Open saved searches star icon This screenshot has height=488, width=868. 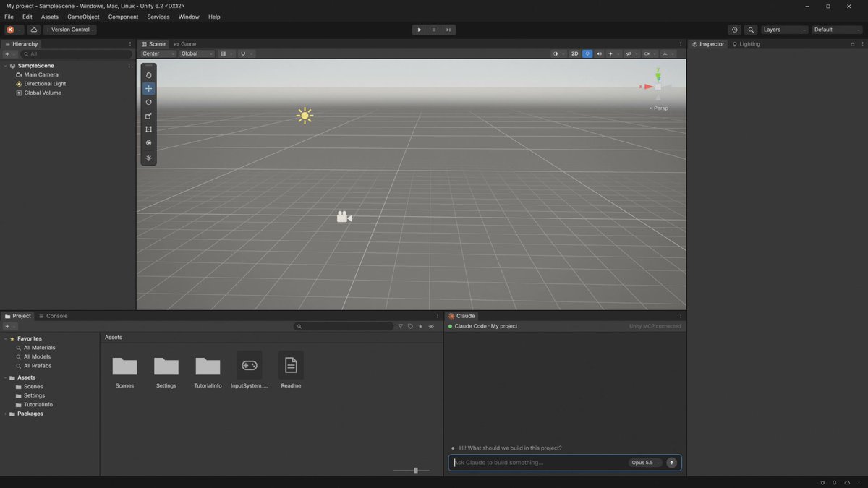pyautogui.click(x=420, y=326)
